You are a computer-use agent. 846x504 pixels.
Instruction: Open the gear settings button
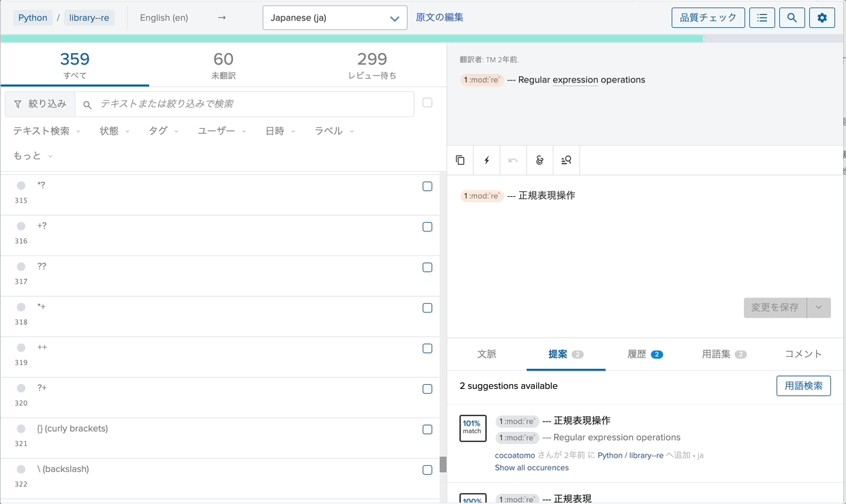(821, 18)
